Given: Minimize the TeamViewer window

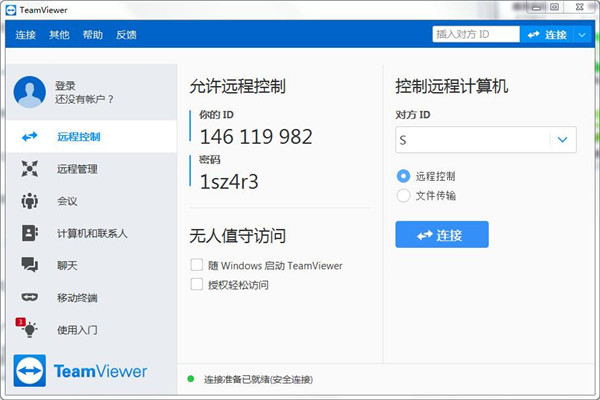Looking at the screenshot, I should point(536,8).
